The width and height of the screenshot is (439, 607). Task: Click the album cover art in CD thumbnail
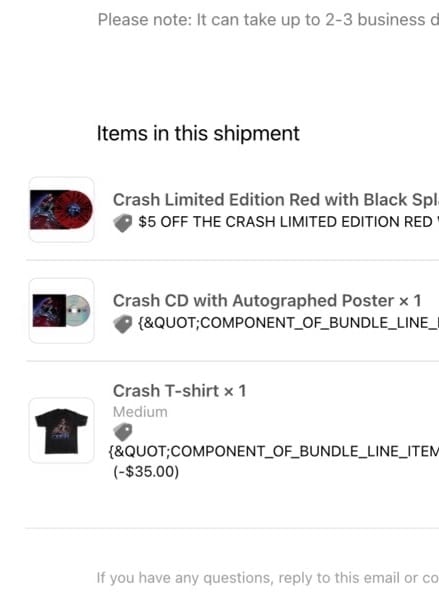point(49,310)
